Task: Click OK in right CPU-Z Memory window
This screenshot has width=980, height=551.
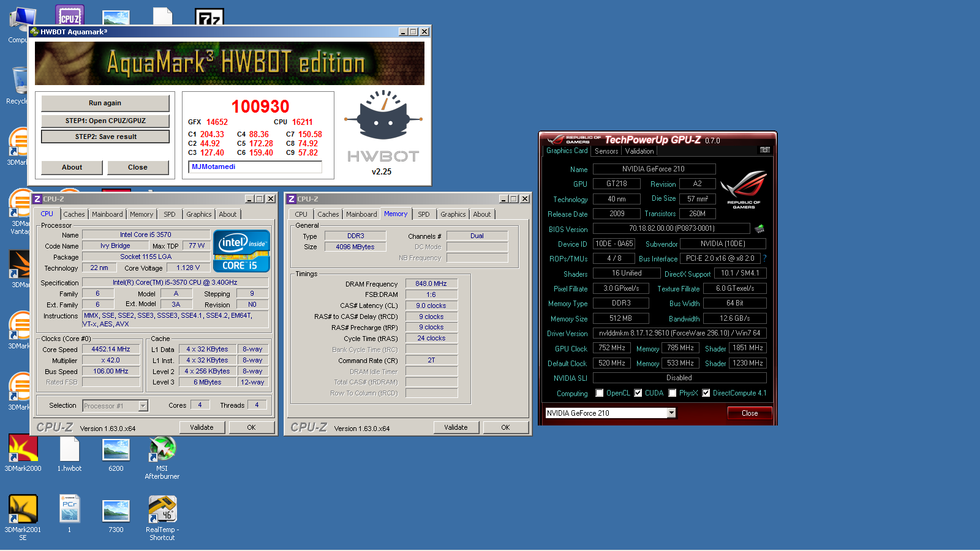Action: point(505,427)
